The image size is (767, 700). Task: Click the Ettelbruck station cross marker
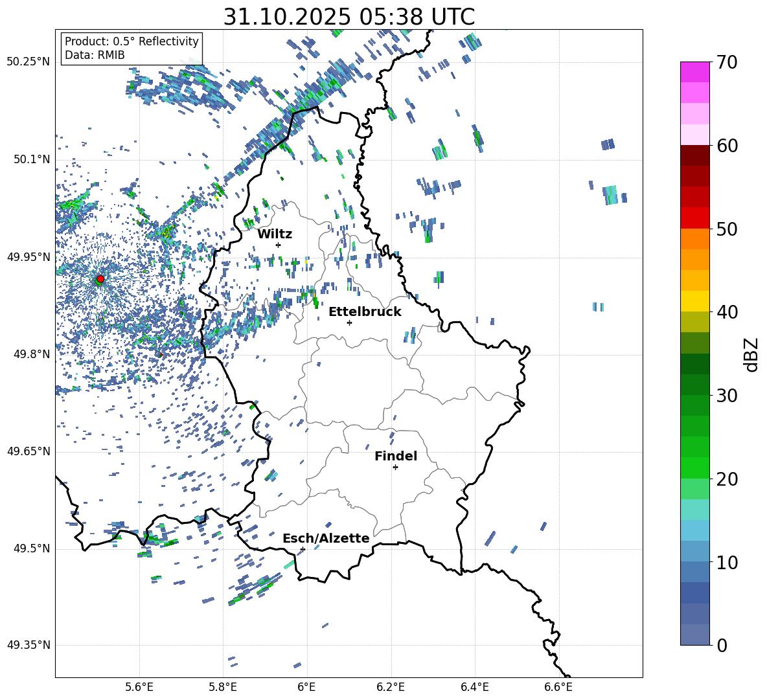349,322
